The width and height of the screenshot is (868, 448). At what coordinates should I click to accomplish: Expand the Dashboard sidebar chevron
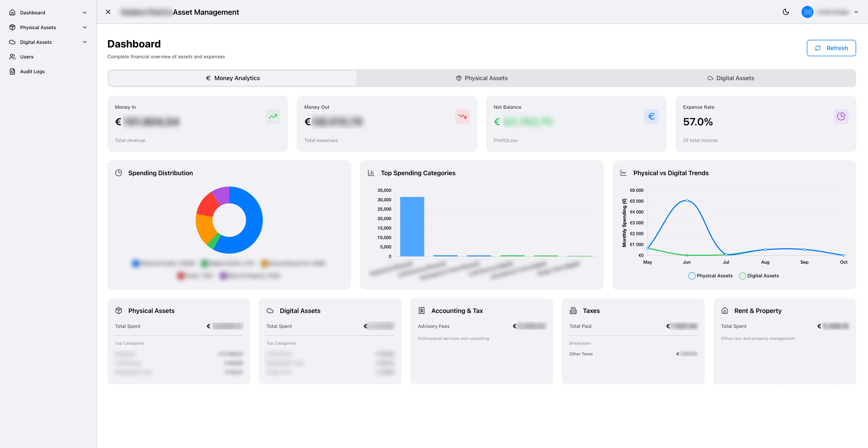[85, 13]
